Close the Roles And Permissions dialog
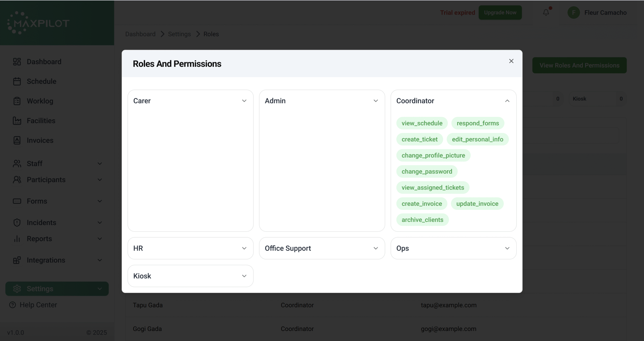 (x=511, y=61)
